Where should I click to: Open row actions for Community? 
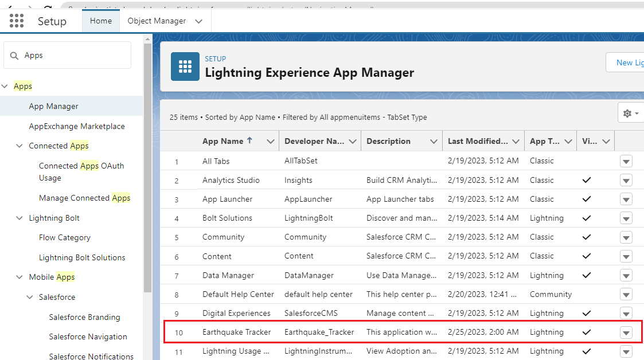pos(626,237)
